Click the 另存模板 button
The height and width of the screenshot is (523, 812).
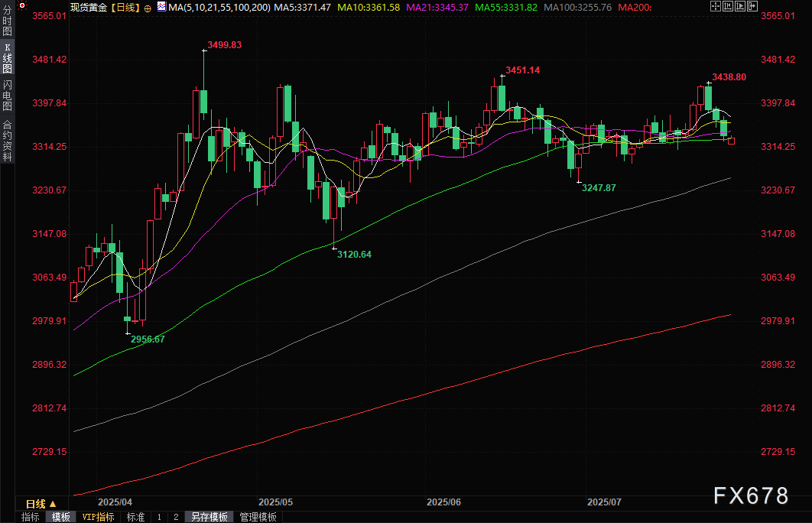click(x=209, y=517)
